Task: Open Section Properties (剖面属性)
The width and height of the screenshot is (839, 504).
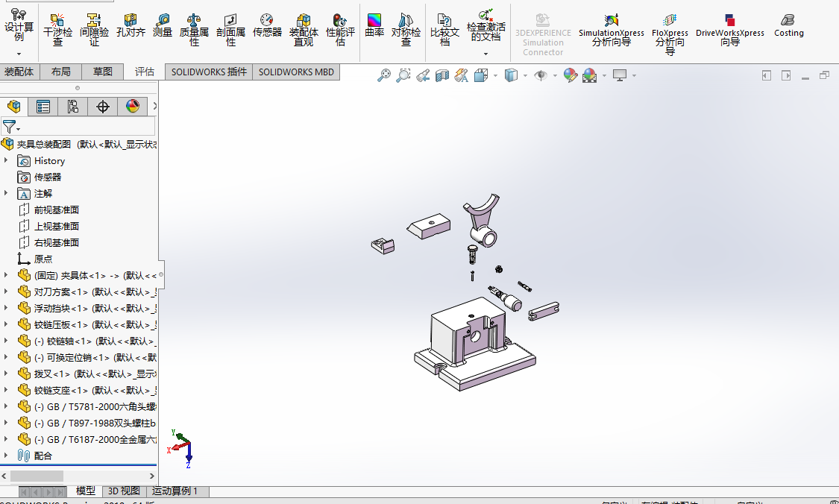Action: point(230,29)
